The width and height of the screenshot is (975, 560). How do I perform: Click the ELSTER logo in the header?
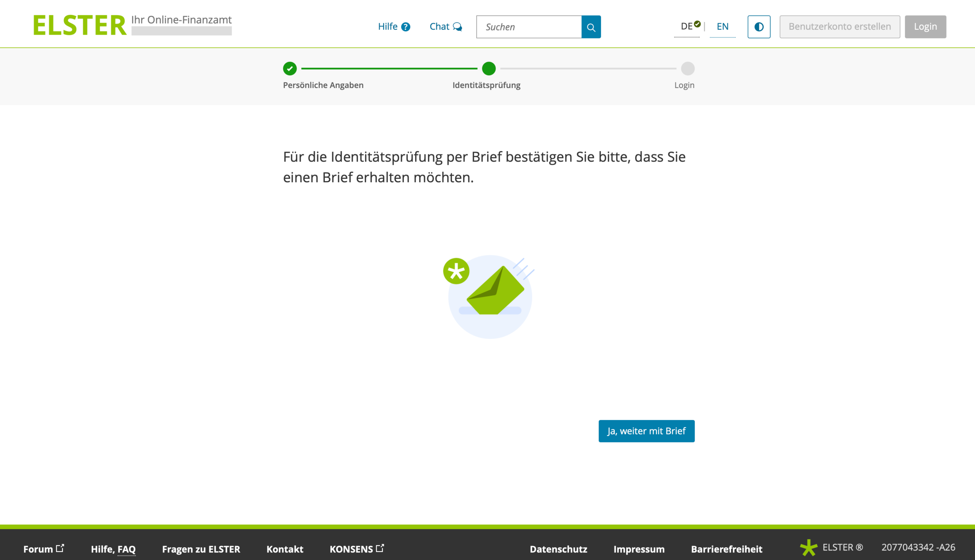(x=80, y=26)
